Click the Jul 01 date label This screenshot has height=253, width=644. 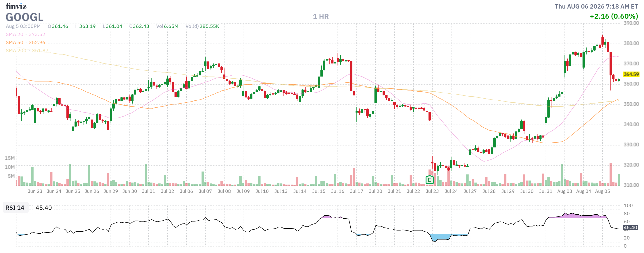point(148,191)
